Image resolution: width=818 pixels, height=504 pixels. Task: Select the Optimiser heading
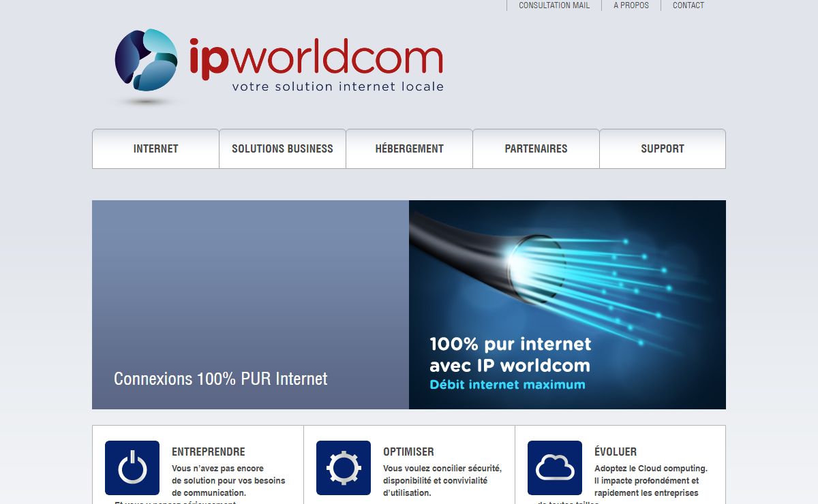coord(408,452)
